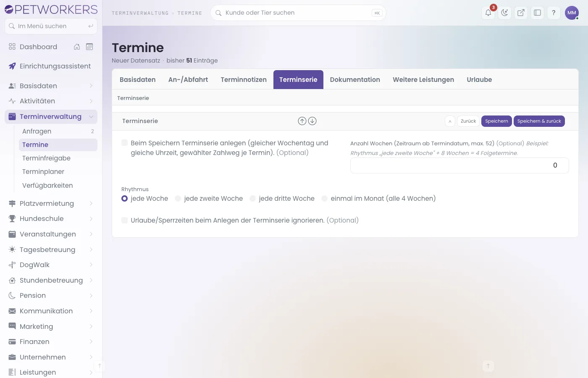Toggle the sidebar layout icon
The height and width of the screenshot is (378, 588).
coord(537,13)
